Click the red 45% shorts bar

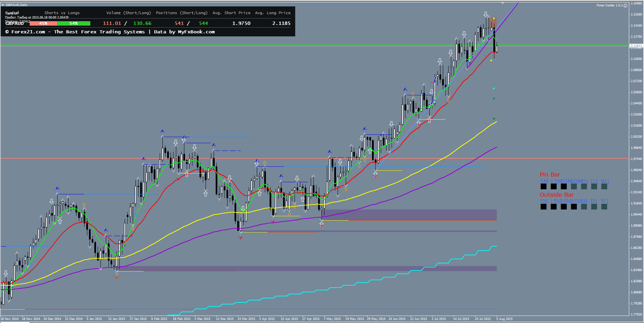pos(43,23)
